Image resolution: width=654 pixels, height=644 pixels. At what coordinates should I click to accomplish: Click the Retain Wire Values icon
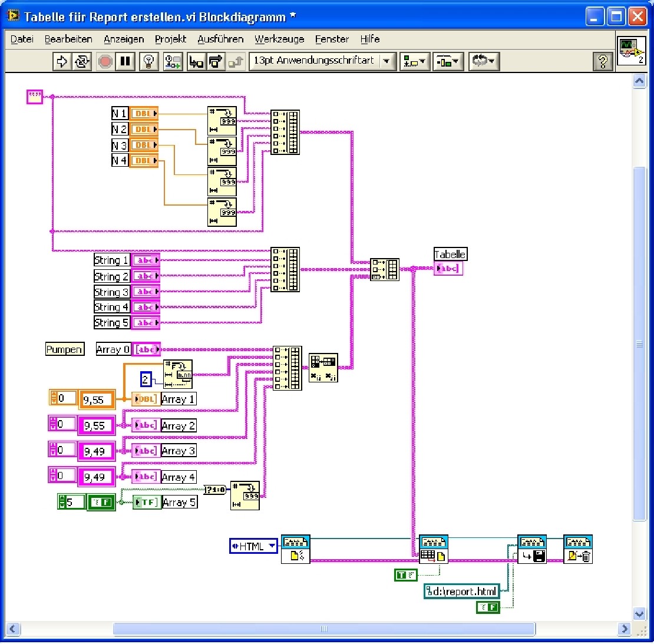[x=173, y=61]
